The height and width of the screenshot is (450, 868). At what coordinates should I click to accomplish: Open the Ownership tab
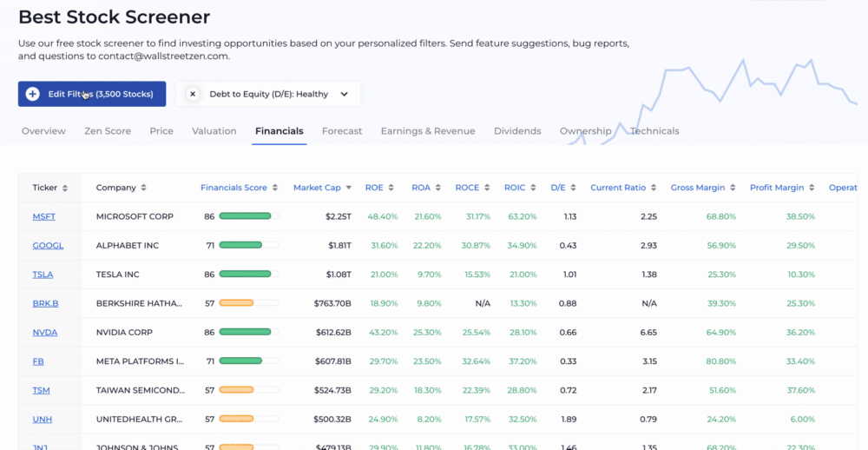click(x=586, y=131)
